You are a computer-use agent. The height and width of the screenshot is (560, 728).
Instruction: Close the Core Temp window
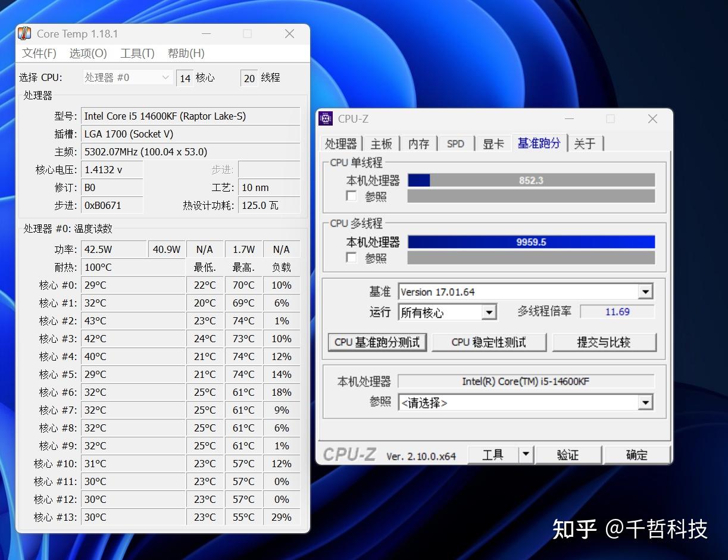289,34
